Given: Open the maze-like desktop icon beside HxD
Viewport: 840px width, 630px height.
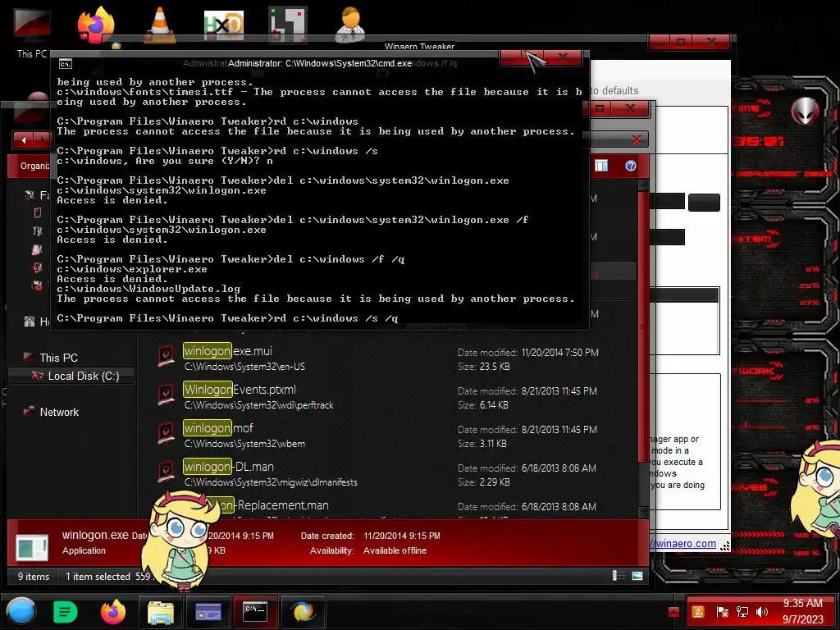Looking at the screenshot, I should pos(288,24).
